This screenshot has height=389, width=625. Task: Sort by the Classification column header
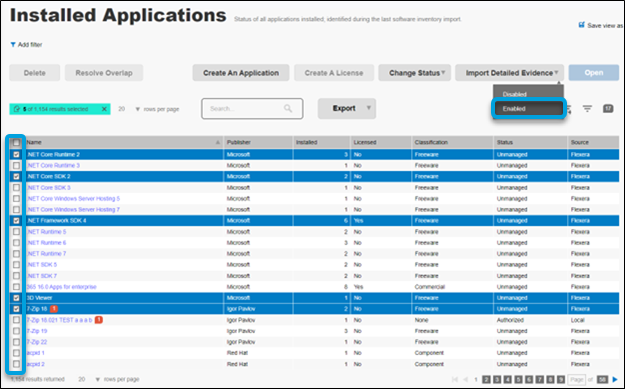click(431, 142)
